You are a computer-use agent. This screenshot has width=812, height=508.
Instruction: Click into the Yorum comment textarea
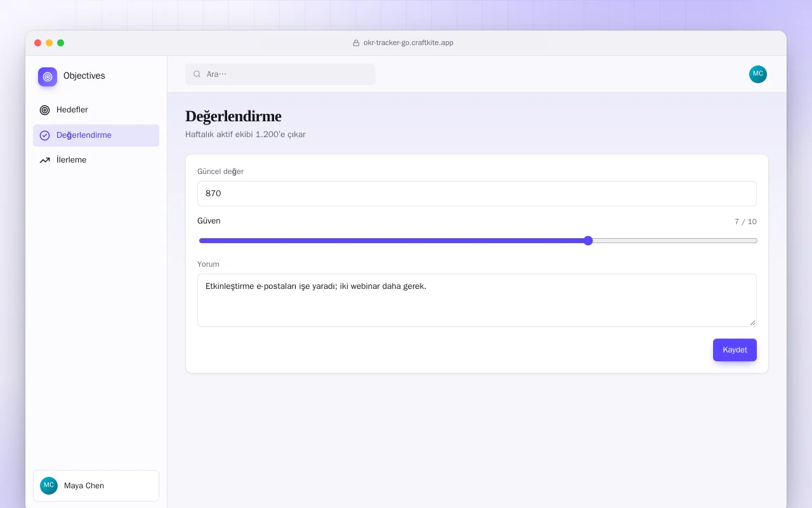point(477,300)
